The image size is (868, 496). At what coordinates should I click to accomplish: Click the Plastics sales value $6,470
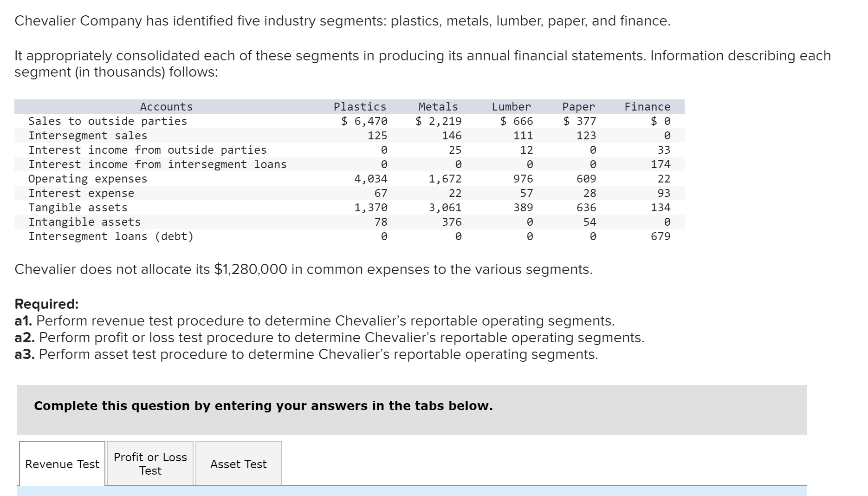[364, 121]
